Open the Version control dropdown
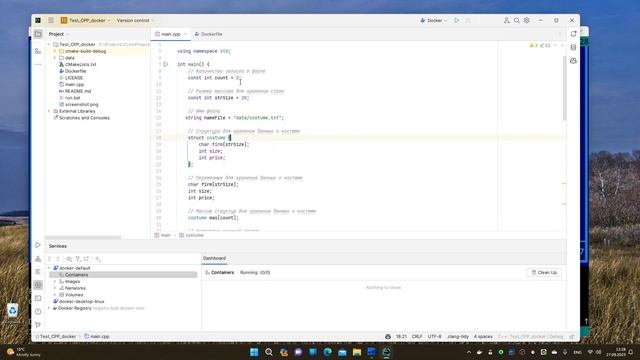 click(135, 20)
